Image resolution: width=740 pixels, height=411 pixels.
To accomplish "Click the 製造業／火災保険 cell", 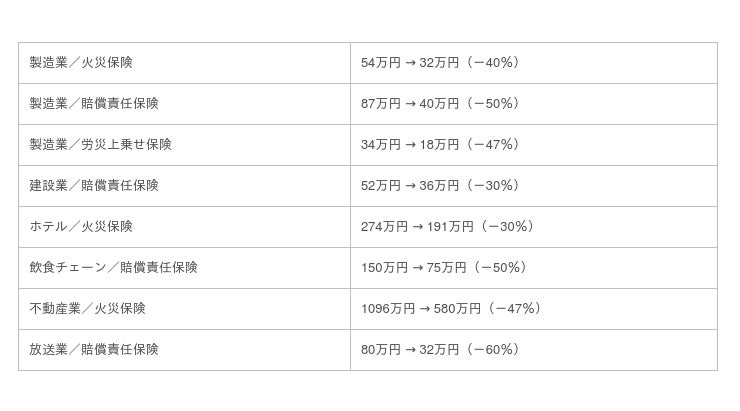I will [x=185, y=63].
